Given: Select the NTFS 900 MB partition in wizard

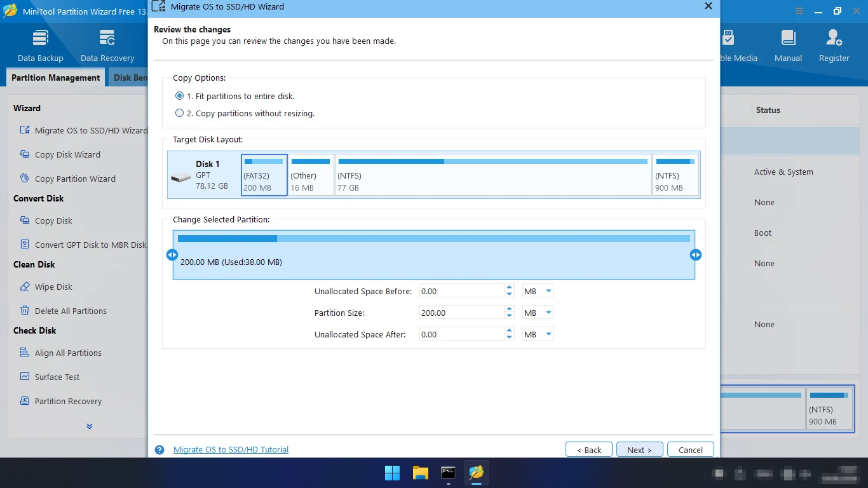Looking at the screenshot, I should (x=675, y=175).
